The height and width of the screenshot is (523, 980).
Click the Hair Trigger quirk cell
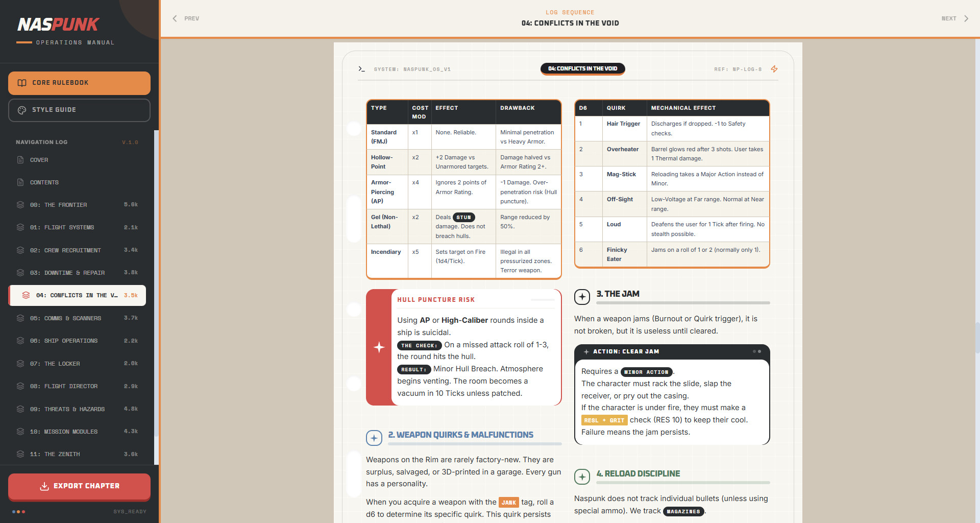(624, 128)
